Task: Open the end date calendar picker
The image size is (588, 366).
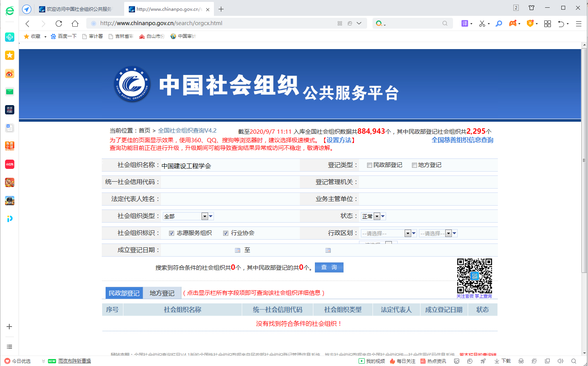Action: (328, 250)
